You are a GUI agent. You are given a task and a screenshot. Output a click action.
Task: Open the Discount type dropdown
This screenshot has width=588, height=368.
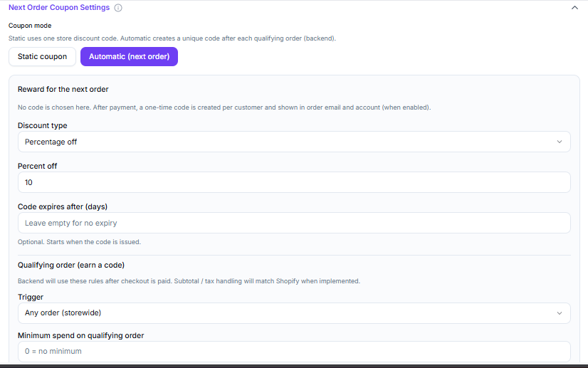pyautogui.click(x=295, y=142)
